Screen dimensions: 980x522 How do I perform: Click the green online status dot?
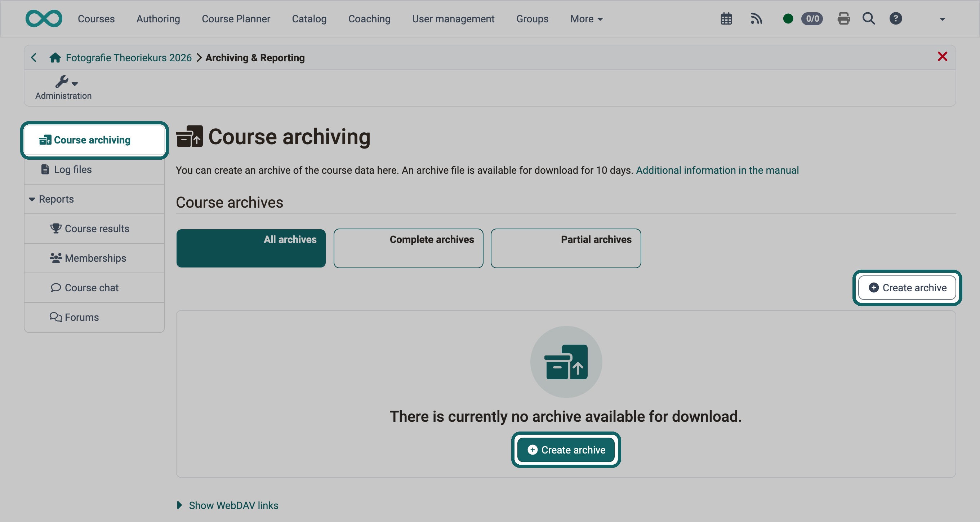click(x=788, y=19)
